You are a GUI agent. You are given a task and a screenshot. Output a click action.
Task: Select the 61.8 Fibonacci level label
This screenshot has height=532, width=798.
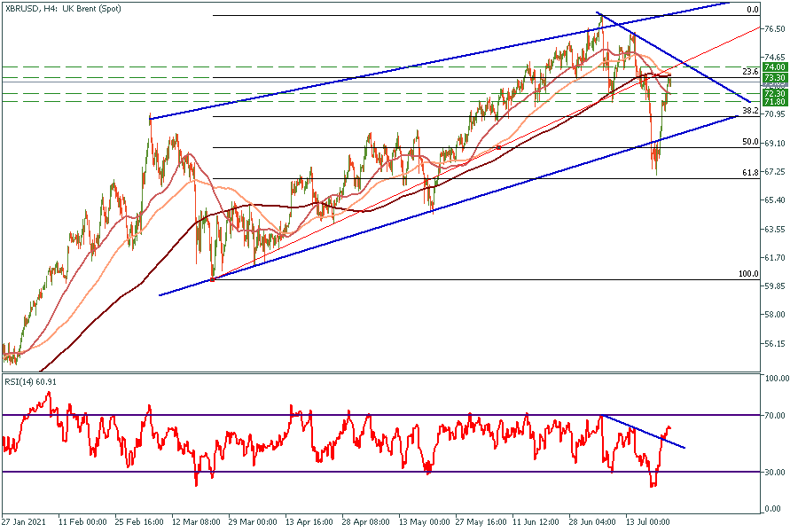pos(749,173)
